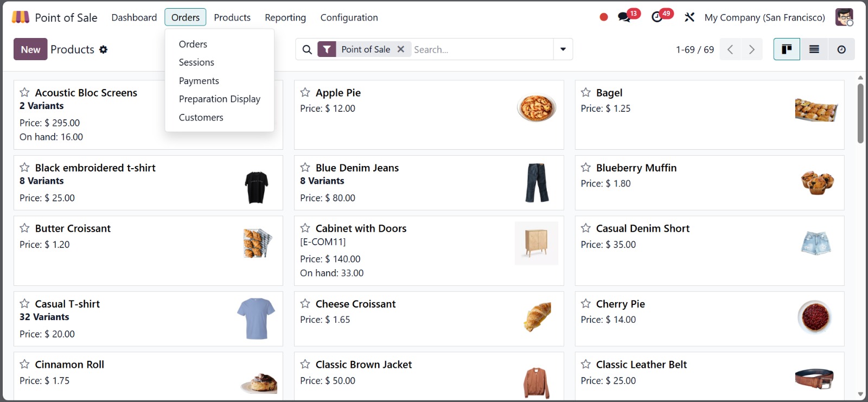Toggle favorite star on Cheese Croissant
Image resolution: width=868 pixels, height=402 pixels.
pos(305,304)
